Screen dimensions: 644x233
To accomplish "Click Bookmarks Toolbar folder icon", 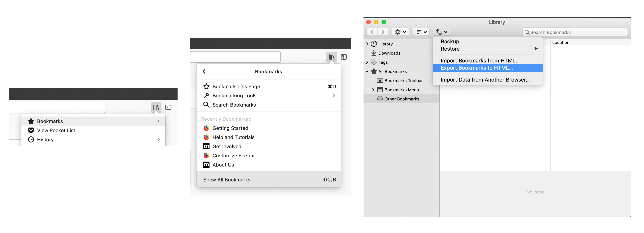I will click(x=380, y=81).
